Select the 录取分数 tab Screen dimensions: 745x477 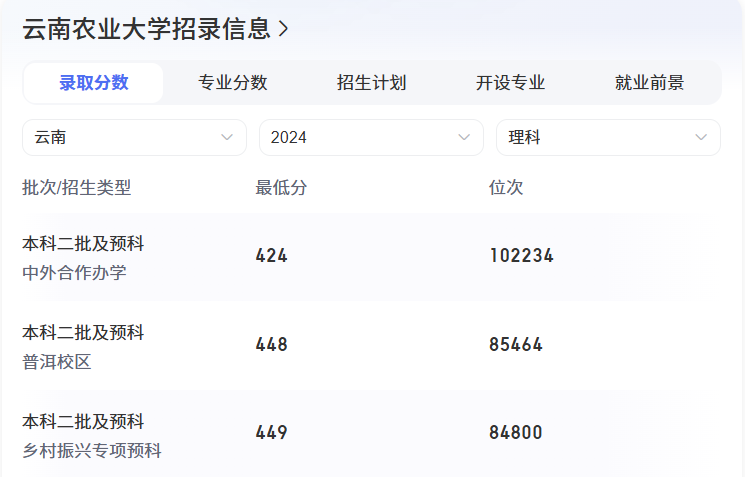(94, 83)
